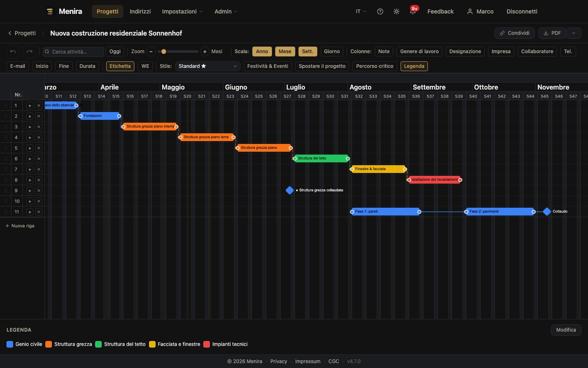Expand the Impostazioni menu
Viewport: 588px width, 368px height.
pyautogui.click(x=182, y=11)
